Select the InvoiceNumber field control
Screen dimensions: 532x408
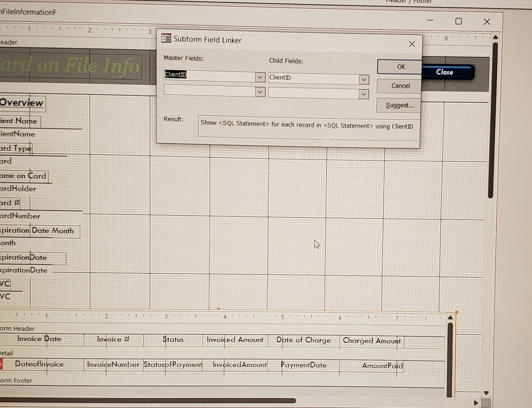(113, 365)
